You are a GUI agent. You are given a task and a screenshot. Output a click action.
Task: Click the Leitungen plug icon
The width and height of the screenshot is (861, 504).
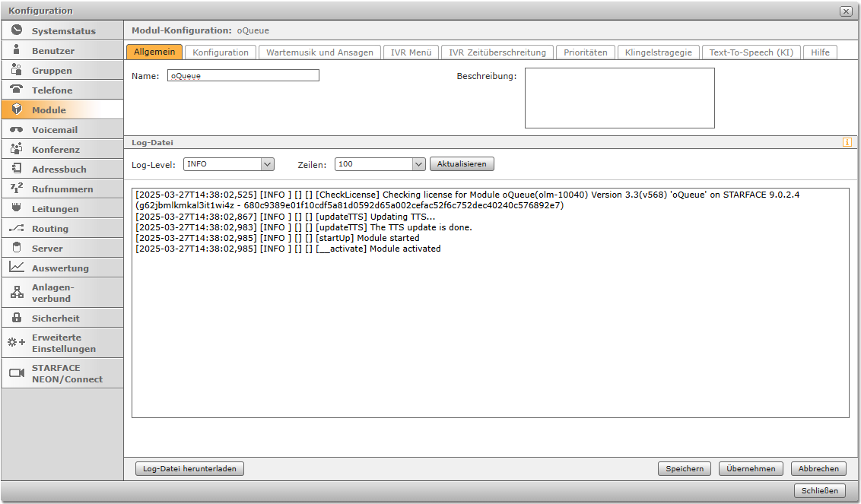pos(17,208)
